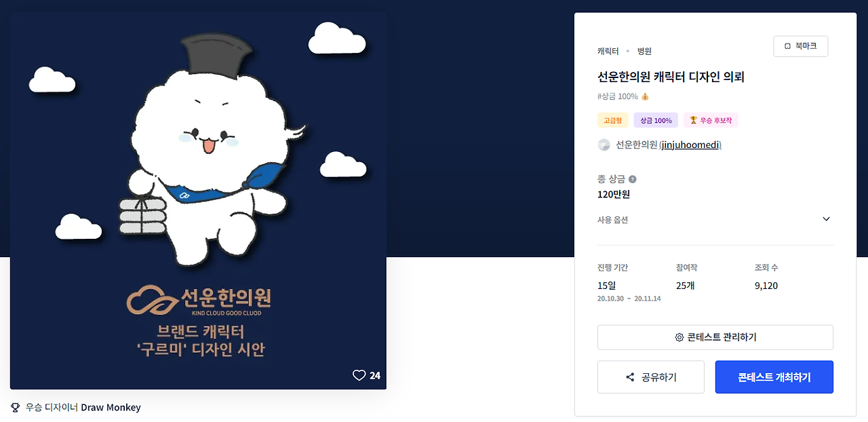Select the 병원 category breadcrumb

coord(644,51)
